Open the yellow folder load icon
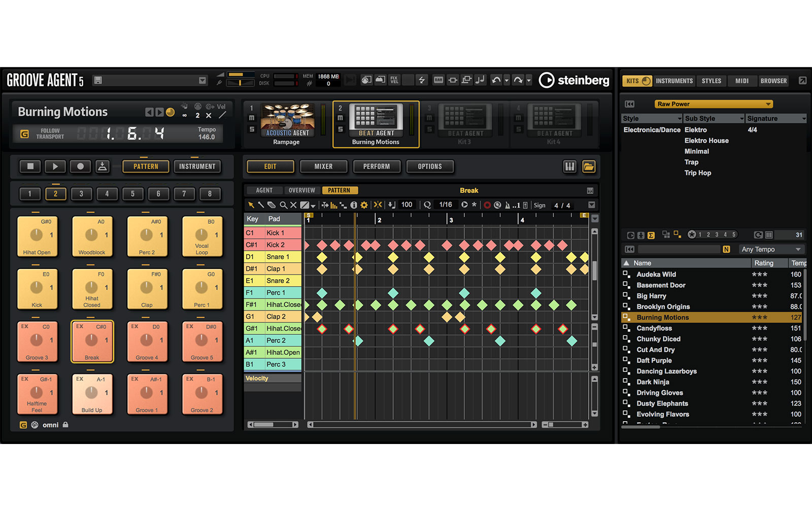 tap(589, 166)
